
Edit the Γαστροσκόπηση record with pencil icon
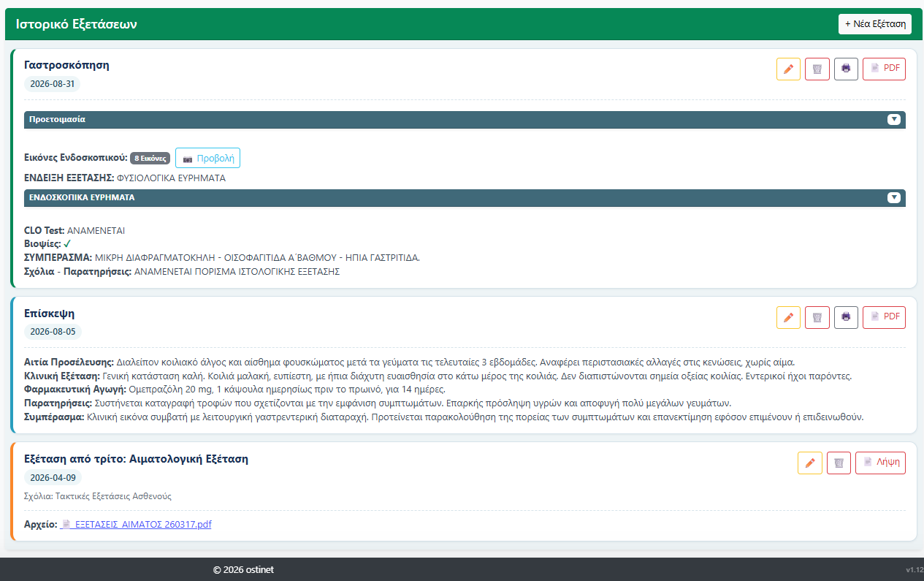788,69
